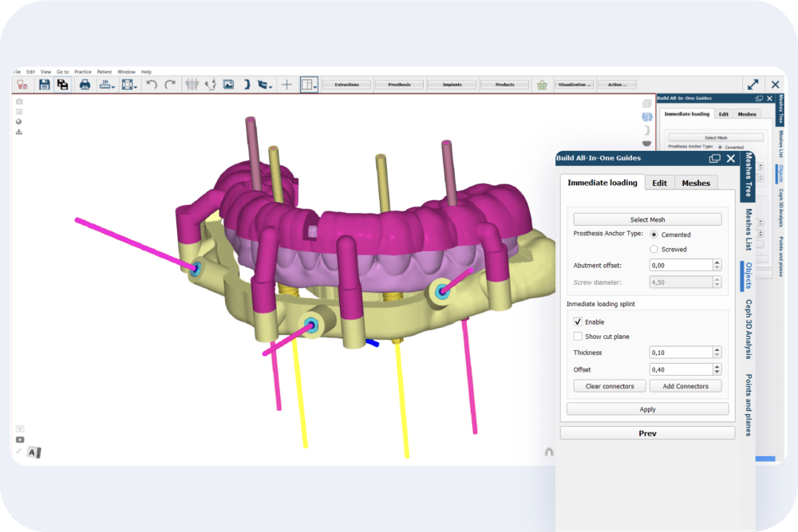Click the Apply button
798x532 pixels.
[647, 409]
